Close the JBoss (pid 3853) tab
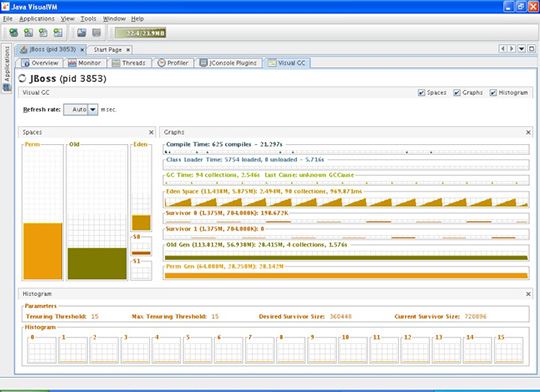The image size is (540, 392). tap(82, 50)
